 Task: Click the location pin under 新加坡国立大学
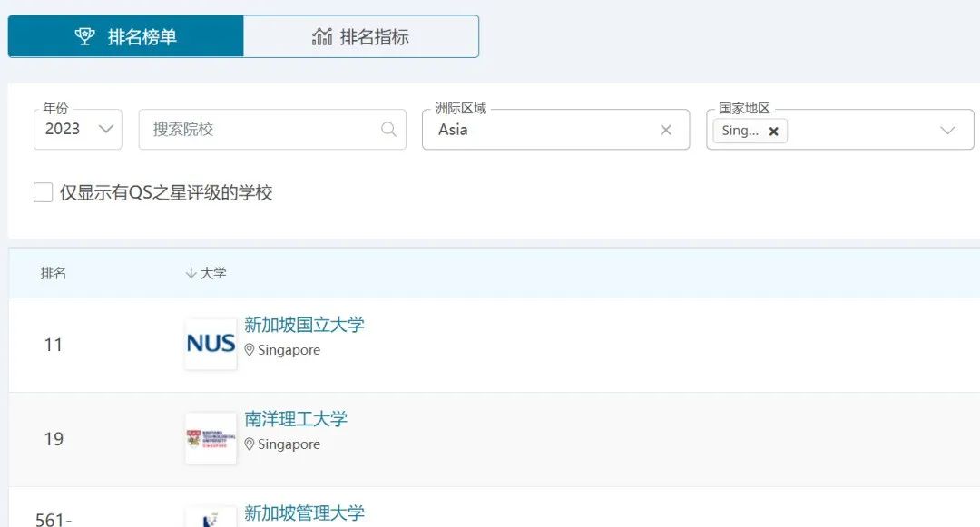[250, 349]
